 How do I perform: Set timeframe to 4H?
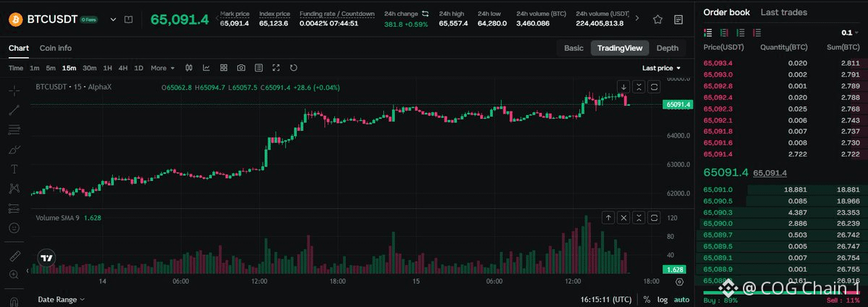pyautogui.click(x=123, y=68)
